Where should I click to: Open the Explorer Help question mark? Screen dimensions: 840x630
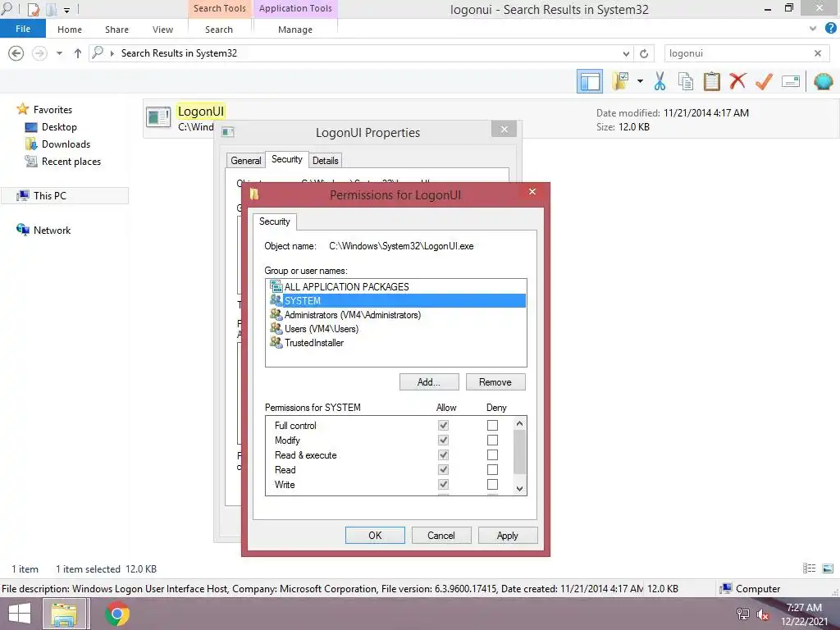pos(830,29)
